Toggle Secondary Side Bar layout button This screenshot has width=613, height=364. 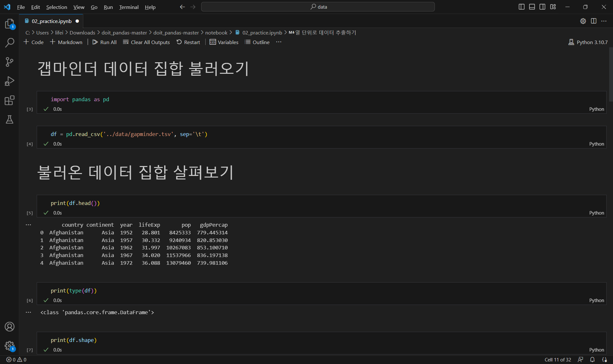pyautogui.click(x=542, y=7)
